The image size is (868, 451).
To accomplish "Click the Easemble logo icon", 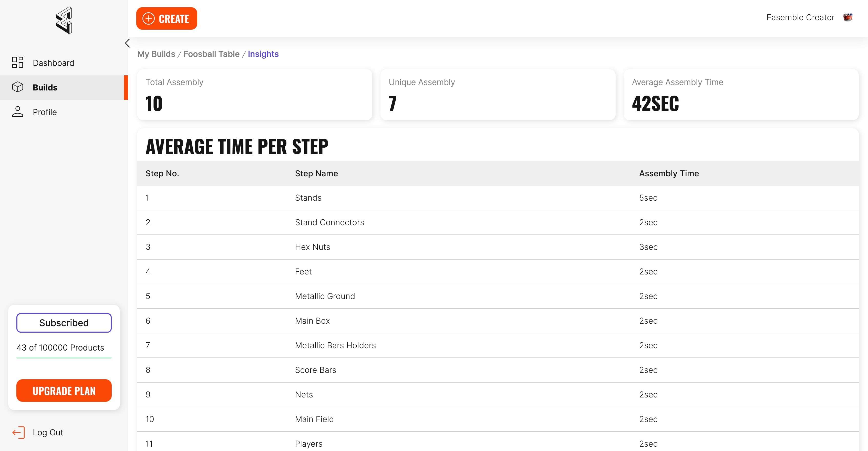I will click(x=64, y=20).
